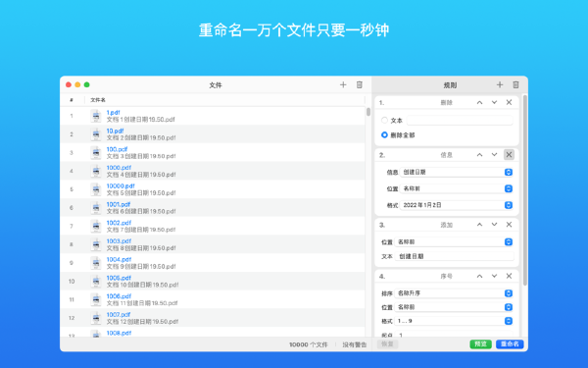
Task: Click the 文件名 column header
Action: 98,100
